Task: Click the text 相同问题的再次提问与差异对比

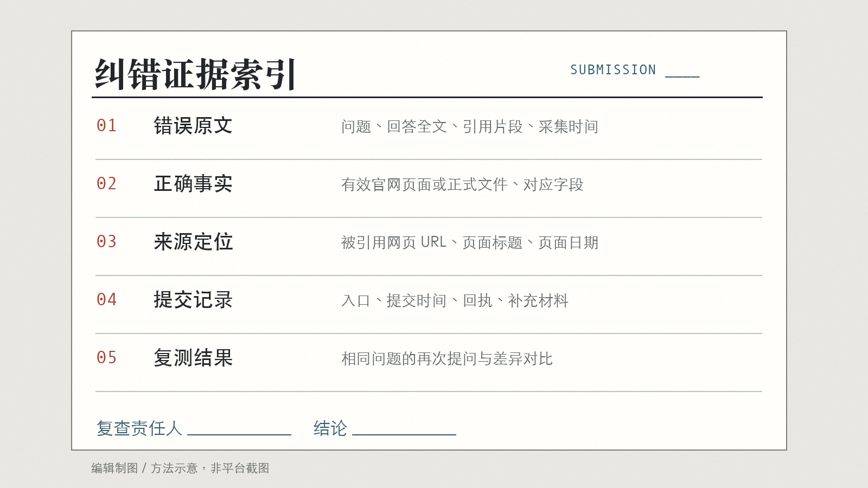Action: 447,358
